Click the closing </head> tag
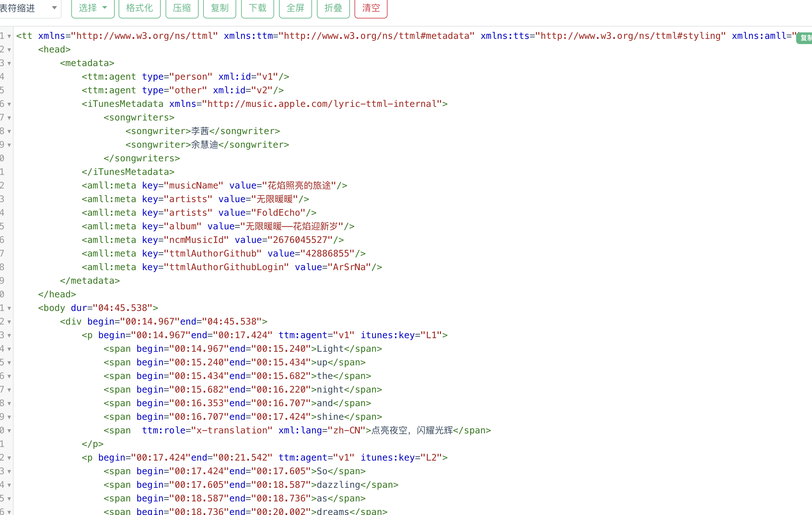The height and width of the screenshot is (515, 812). pos(57,294)
